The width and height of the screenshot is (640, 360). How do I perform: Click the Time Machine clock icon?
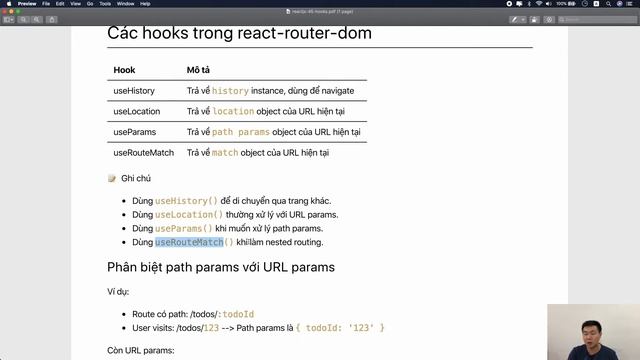[585, 4]
